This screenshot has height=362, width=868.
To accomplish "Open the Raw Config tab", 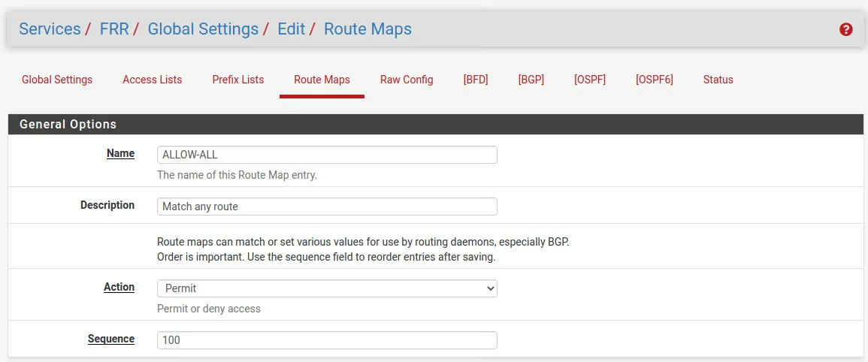I will point(407,80).
